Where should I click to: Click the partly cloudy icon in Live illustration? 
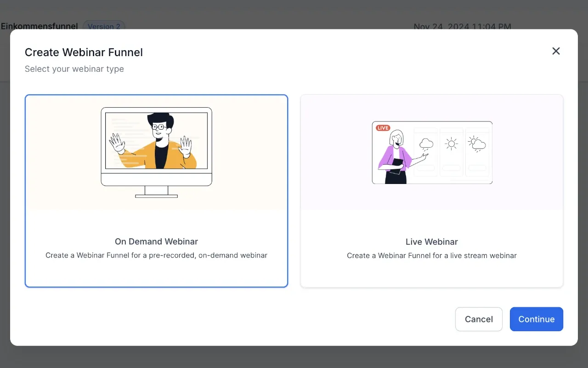click(x=478, y=143)
